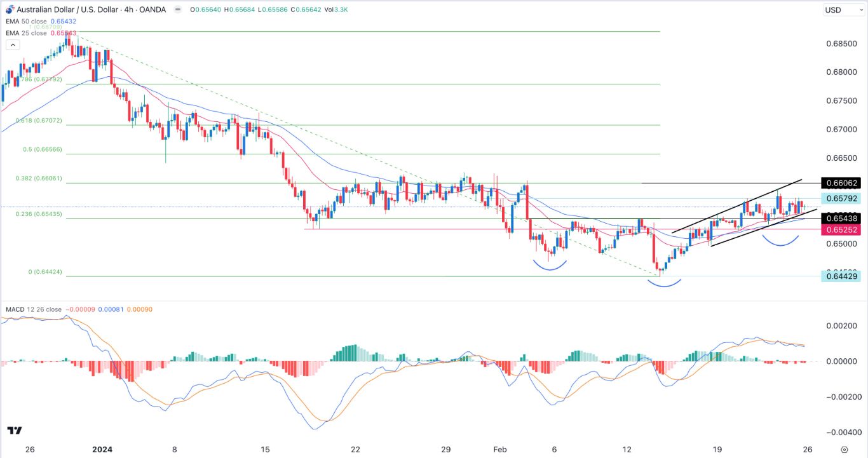Select the 2024 label on the time axis

point(102,449)
